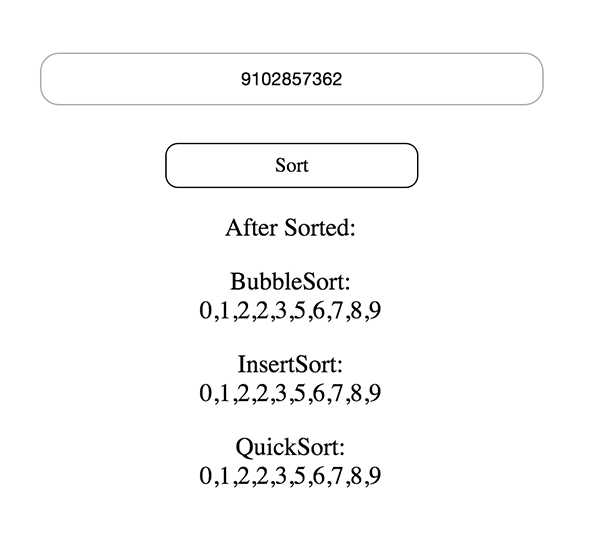Viewport: 600px width, 539px height.
Task: Click the 'After Sorted:' heading
Action: click(290, 228)
